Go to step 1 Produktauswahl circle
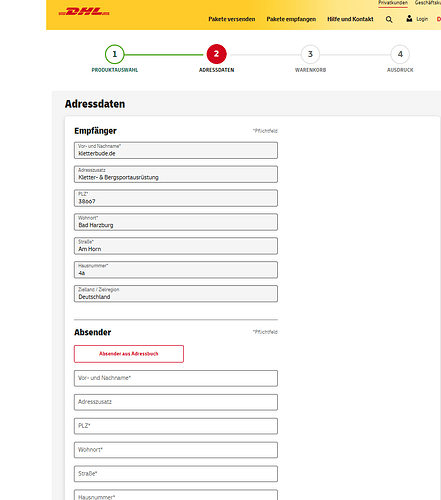 click(115, 54)
